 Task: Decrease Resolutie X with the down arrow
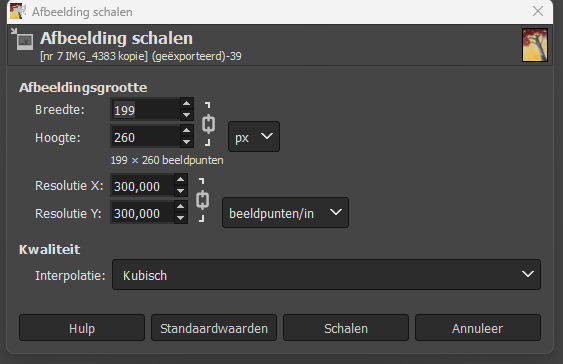pos(181,191)
